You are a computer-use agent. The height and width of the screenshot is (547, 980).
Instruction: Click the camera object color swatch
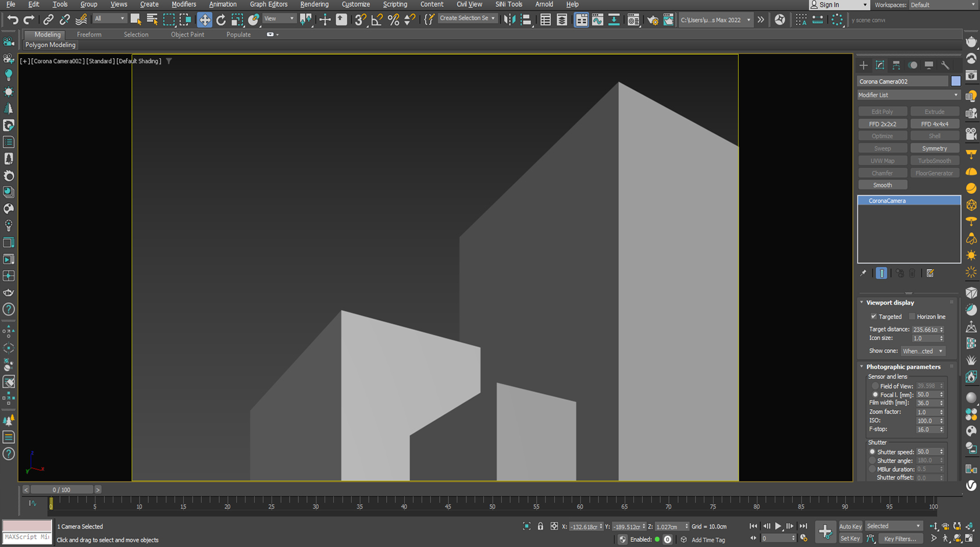pyautogui.click(x=956, y=81)
